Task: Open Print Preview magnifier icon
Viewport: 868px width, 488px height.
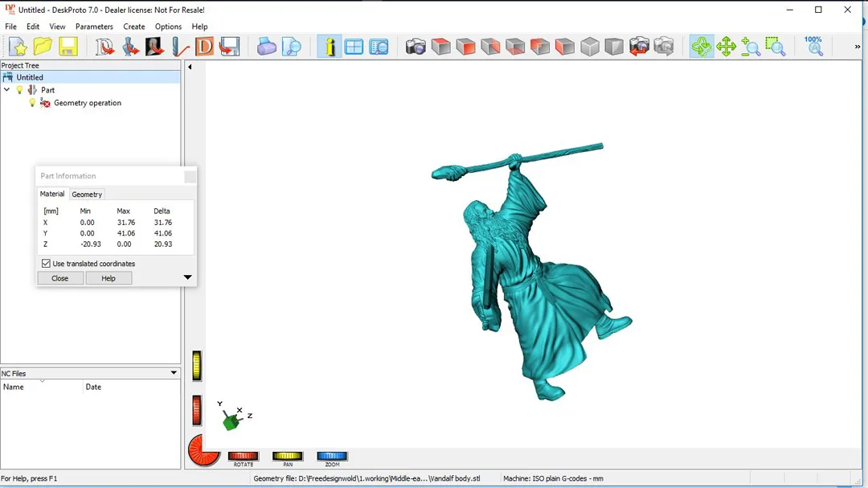Action: 291,47
